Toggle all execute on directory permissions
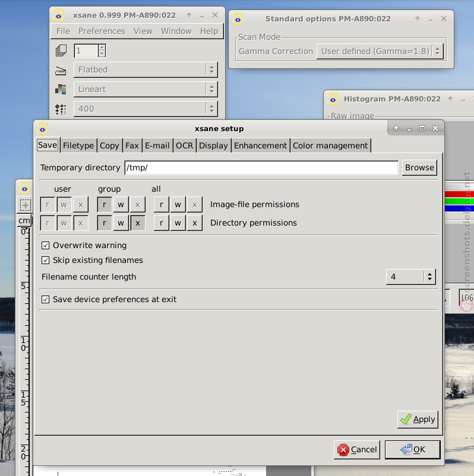The image size is (474, 476). pyautogui.click(x=195, y=223)
